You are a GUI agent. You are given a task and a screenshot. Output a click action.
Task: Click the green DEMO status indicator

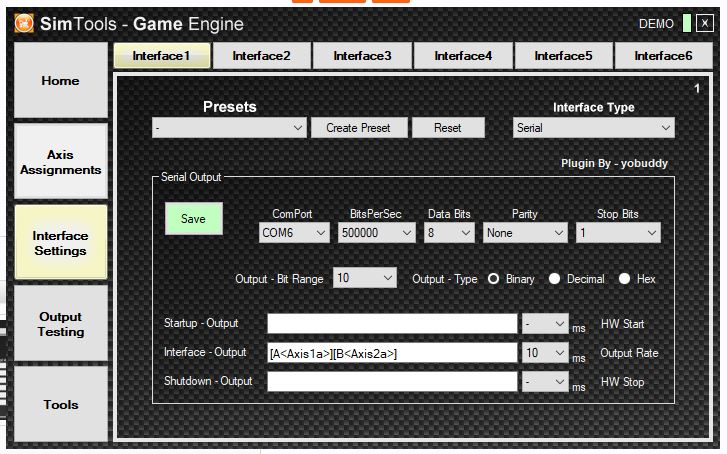tap(687, 23)
